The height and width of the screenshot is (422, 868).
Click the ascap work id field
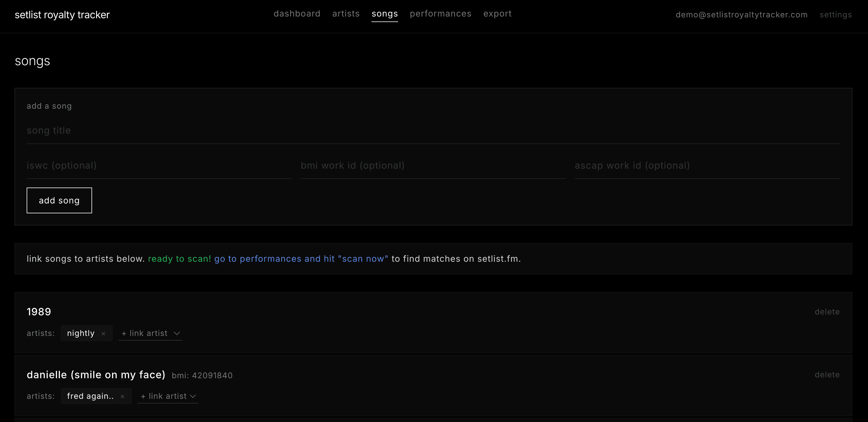674,165
